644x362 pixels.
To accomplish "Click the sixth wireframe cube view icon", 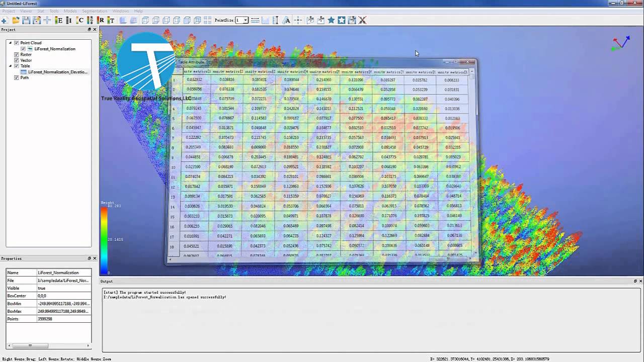I will tap(197, 20).
